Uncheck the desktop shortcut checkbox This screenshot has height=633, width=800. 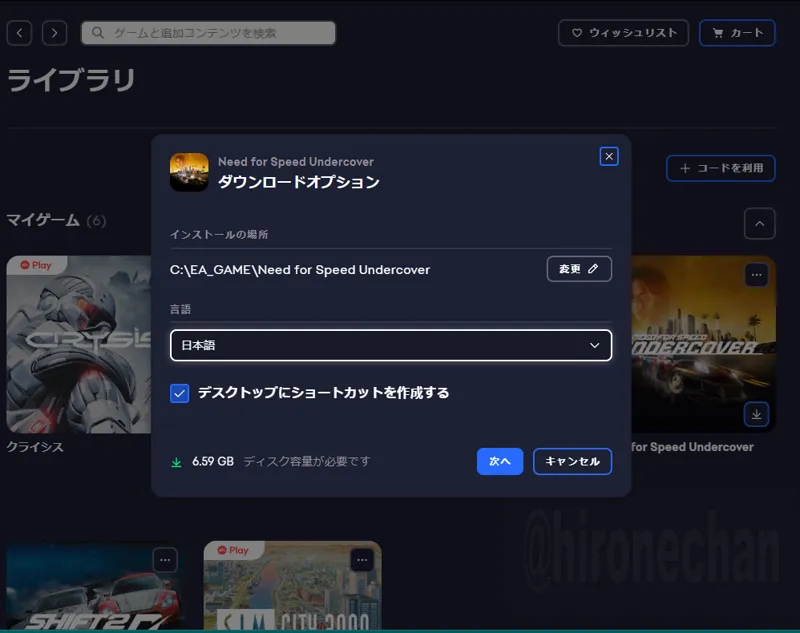tap(180, 393)
